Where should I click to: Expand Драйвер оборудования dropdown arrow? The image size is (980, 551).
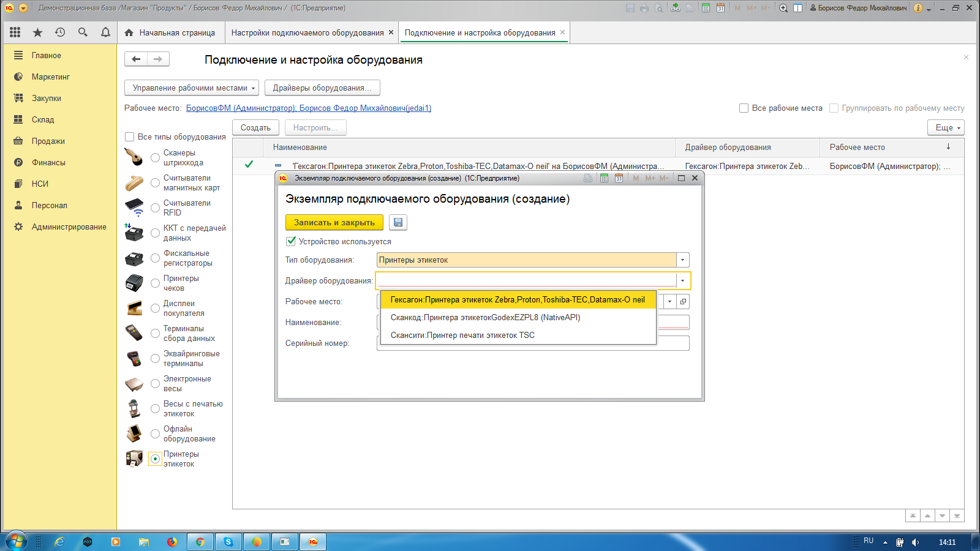coord(682,281)
